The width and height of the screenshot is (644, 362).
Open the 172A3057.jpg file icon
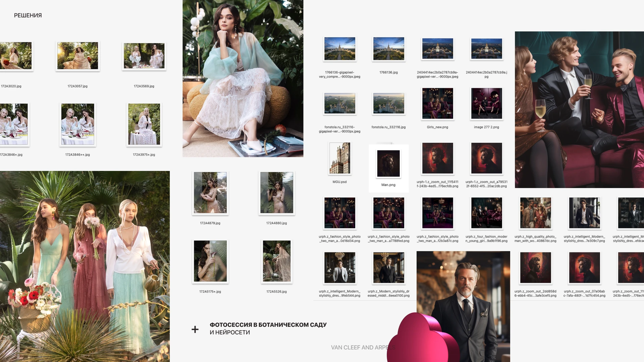(x=77, y=56)
